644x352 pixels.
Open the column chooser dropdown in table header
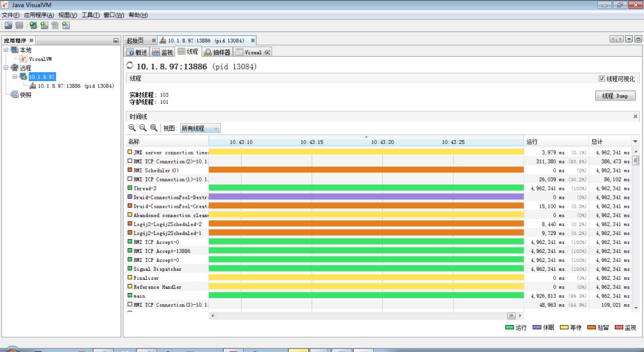pyautogui.click(x=636, y=141)
